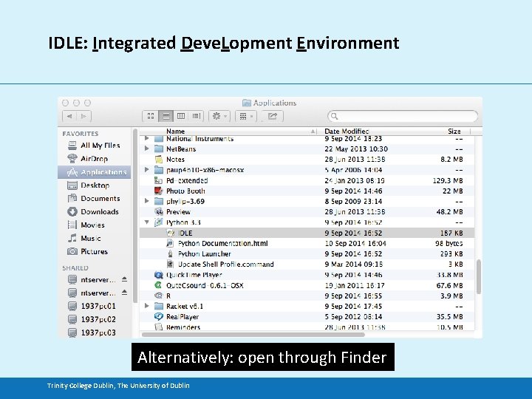Image resolution: width=532 pixels, height=399 pixels.
Task: Switch Finder to Cover Flow view
Action: pos(196,117)
